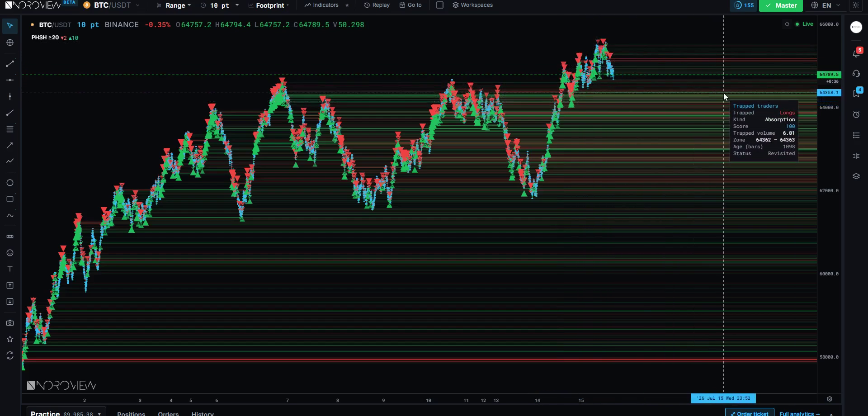
Task: Open the Workspaces menu
Action: (472, 5)
